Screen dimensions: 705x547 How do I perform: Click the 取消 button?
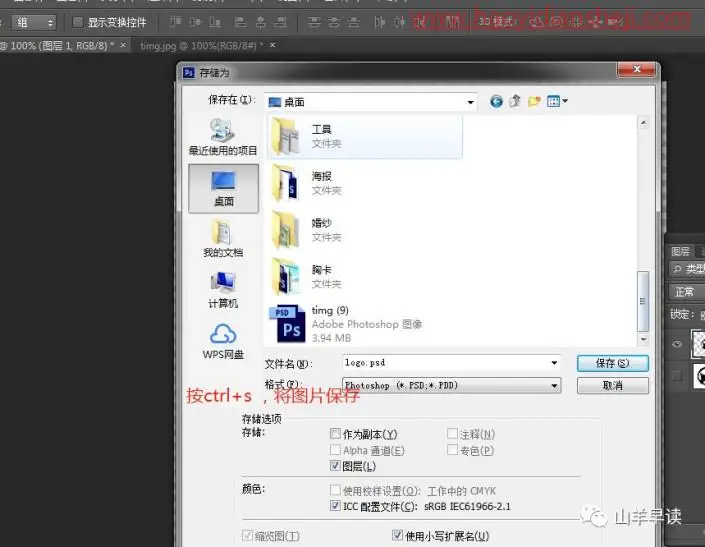612,385
